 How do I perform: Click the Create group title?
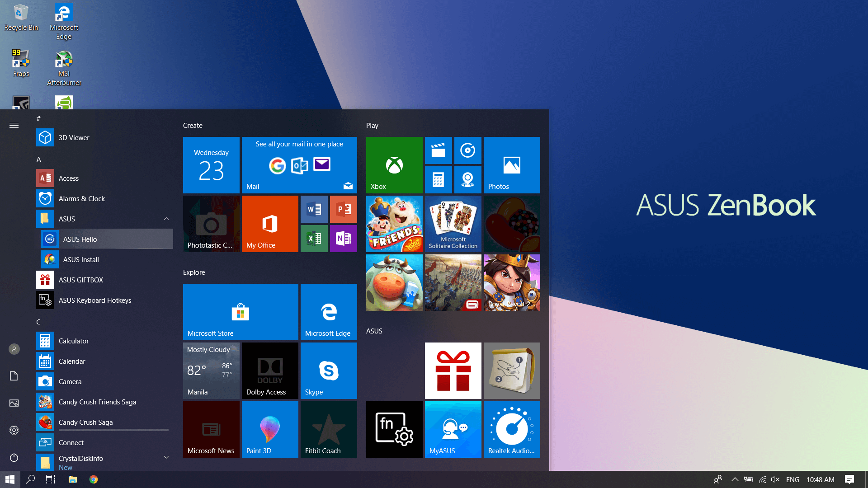(193, 126)
